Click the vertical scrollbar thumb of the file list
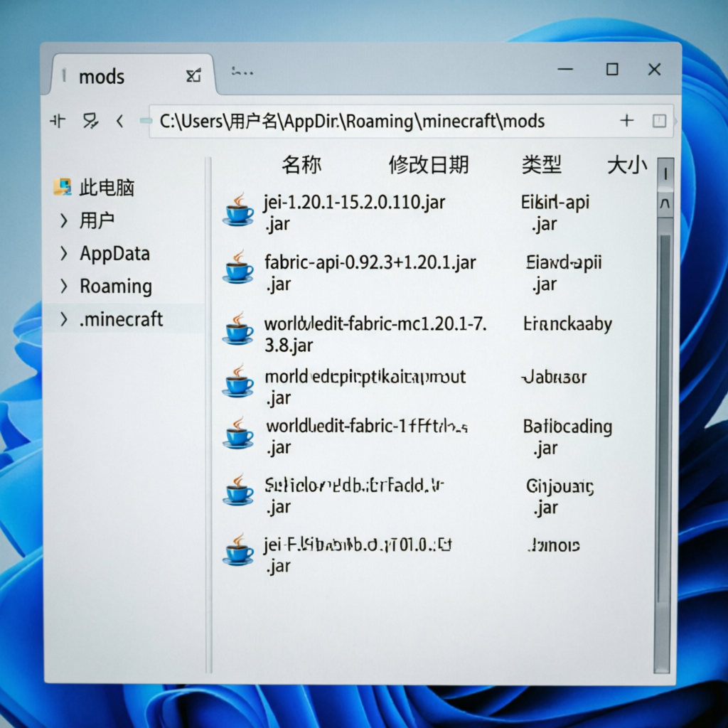 (665, 418)
